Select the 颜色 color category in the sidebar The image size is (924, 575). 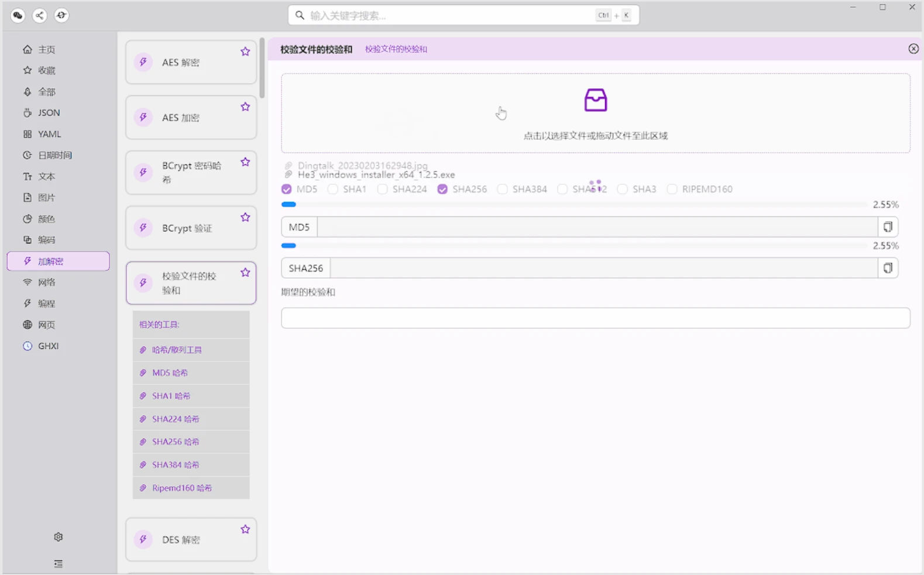click(58, 219)
